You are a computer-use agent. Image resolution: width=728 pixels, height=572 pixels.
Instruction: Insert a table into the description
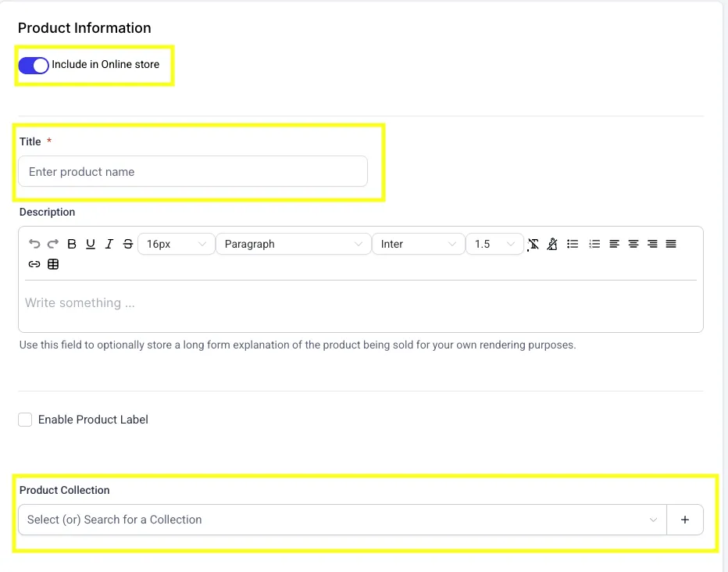53,264
